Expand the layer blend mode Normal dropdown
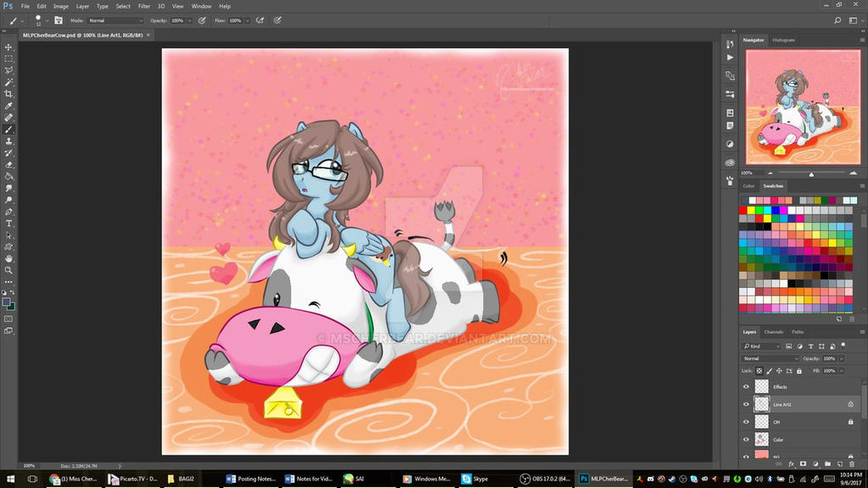Viewport: 868px width, 488px height. pos(770,358)
